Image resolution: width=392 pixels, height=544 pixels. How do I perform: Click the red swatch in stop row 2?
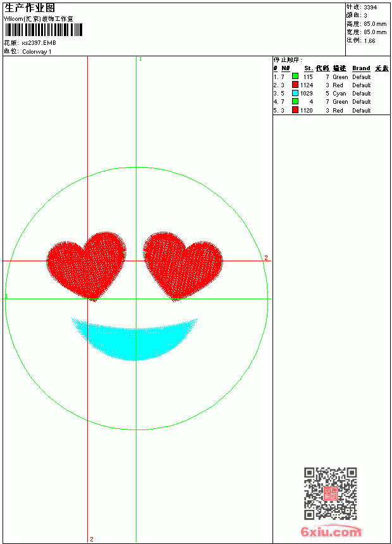point(295,85)
